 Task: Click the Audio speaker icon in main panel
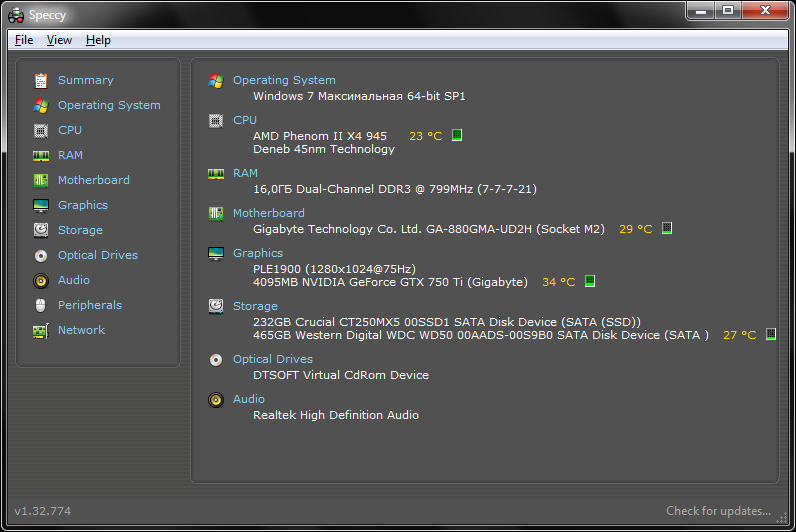point(216,400)
